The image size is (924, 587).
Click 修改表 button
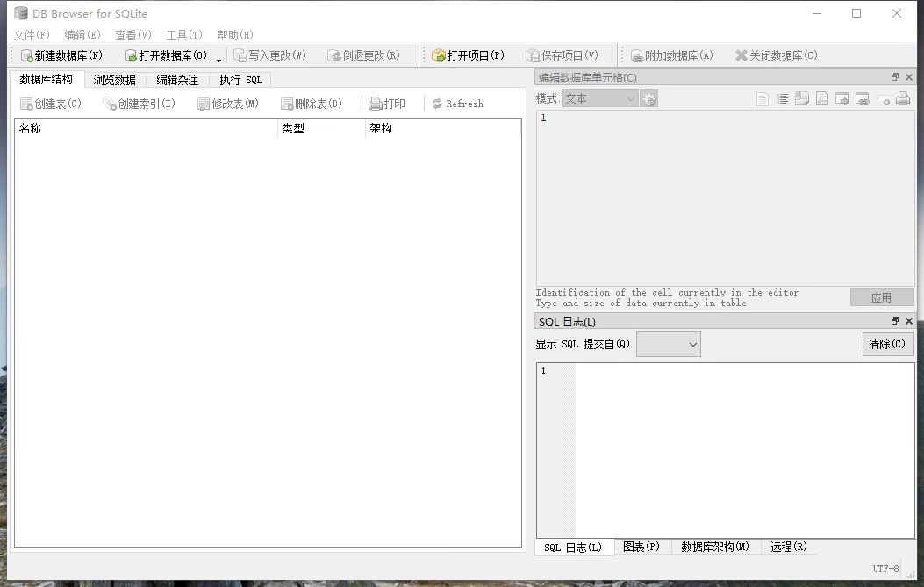pyautogui.click(x=227, y=104)
